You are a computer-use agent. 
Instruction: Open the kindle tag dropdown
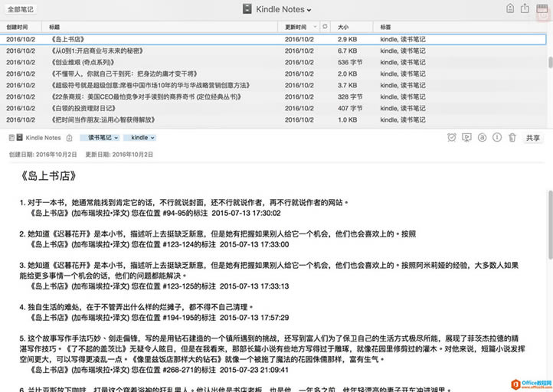pyautogui.click(x=139, y=138)
